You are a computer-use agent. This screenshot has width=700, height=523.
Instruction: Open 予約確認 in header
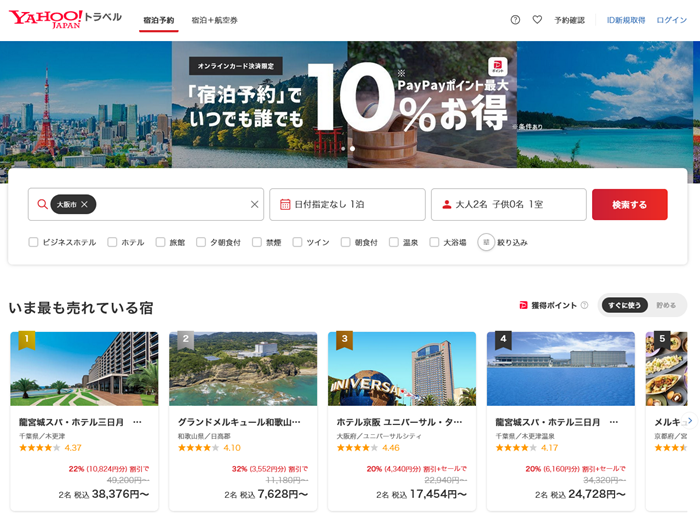pyautogui.click(x=569, y=20)
